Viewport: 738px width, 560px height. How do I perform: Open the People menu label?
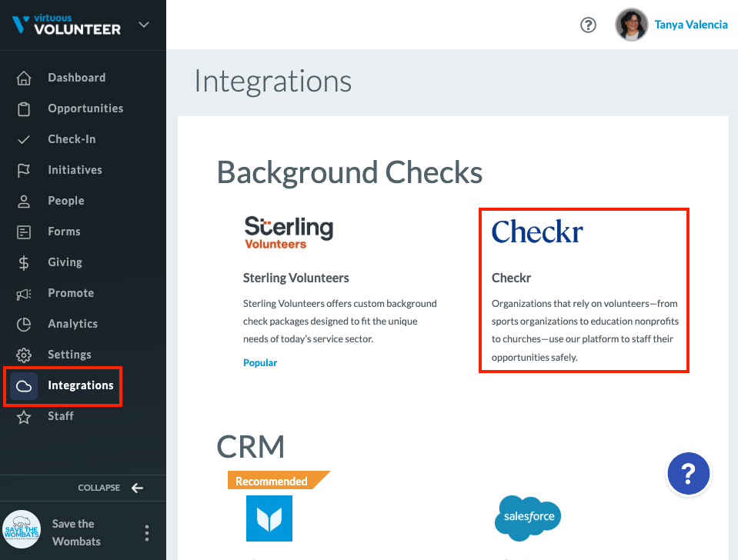[x=66, y=201]
